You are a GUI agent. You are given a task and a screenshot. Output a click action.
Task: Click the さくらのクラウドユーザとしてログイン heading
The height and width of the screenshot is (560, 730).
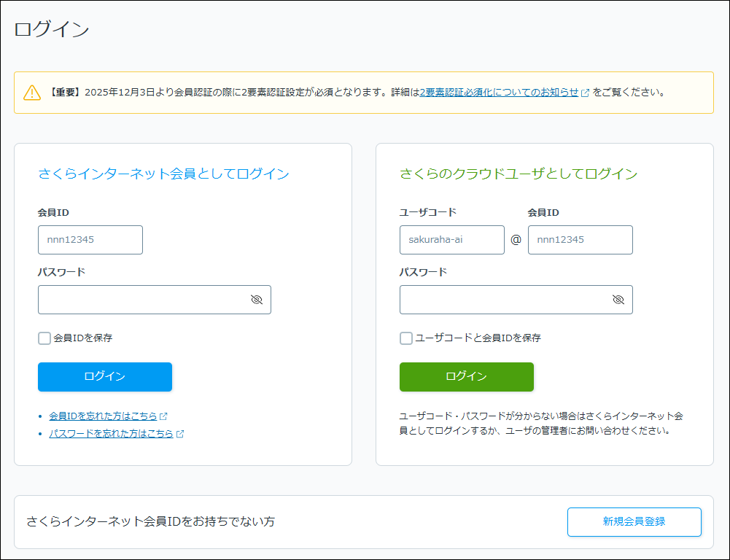[x=519, y=174]
